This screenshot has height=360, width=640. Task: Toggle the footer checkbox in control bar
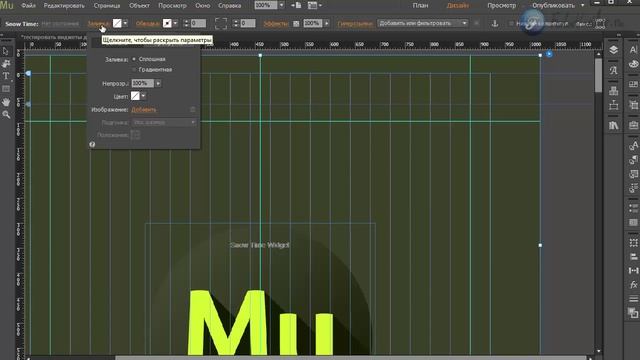click(511, 24)
